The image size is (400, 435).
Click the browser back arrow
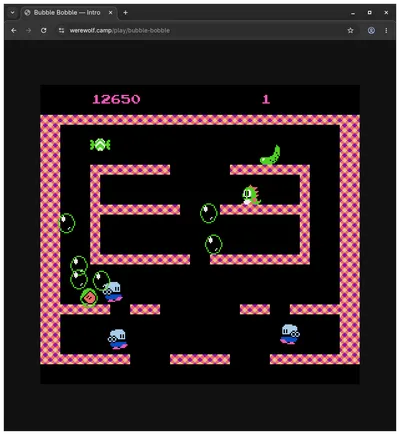click(14, 30)
